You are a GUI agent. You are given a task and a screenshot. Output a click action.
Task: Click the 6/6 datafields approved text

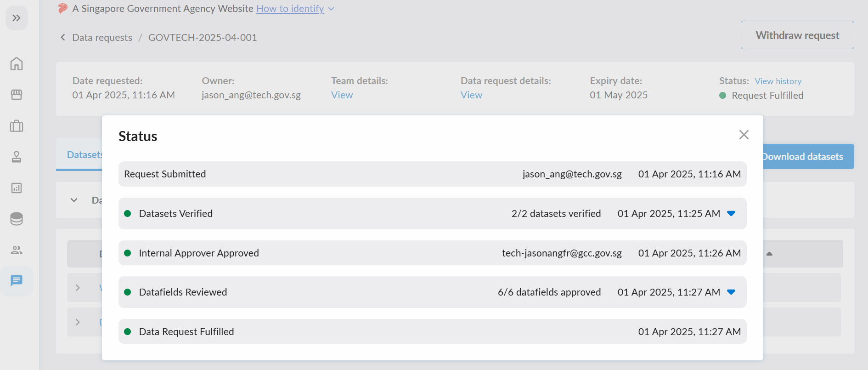(549, 292)
